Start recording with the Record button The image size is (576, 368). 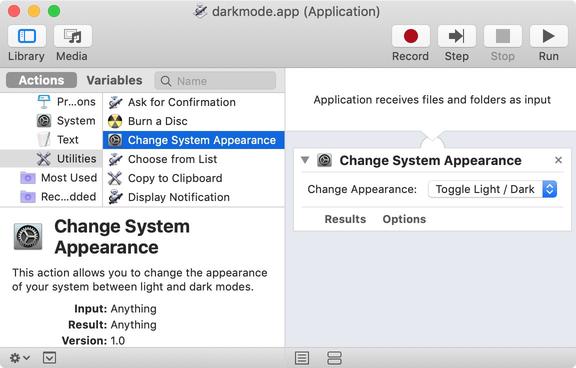[x=410, y=36]
